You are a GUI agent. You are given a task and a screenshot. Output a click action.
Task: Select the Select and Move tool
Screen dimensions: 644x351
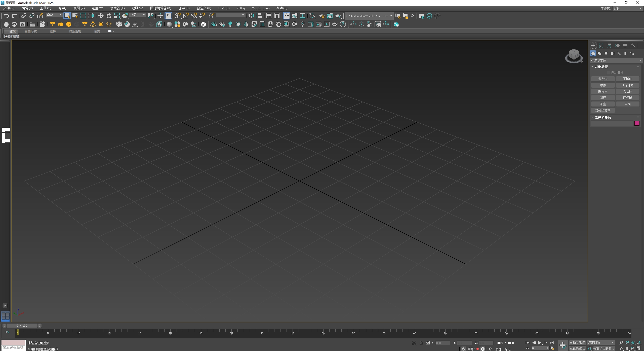click(x=101, y=16)
